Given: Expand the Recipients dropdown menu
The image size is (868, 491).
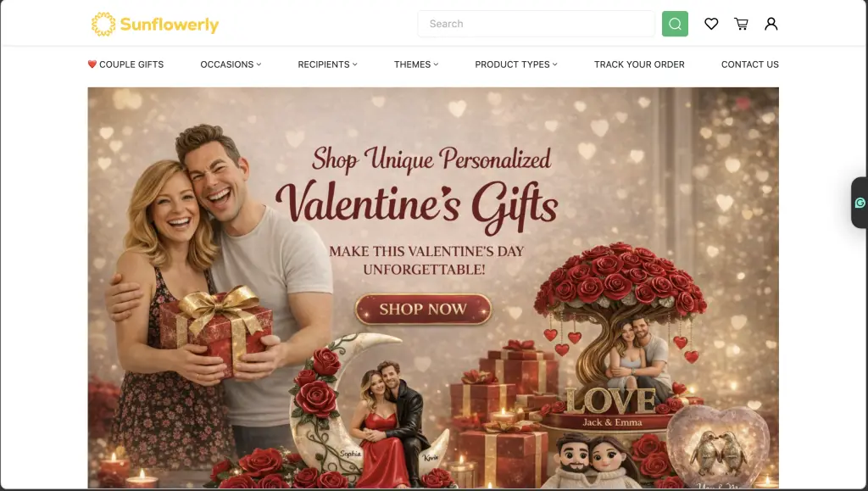Looking at the screenshot, I should pyautogui.click(x=328, y=64).
